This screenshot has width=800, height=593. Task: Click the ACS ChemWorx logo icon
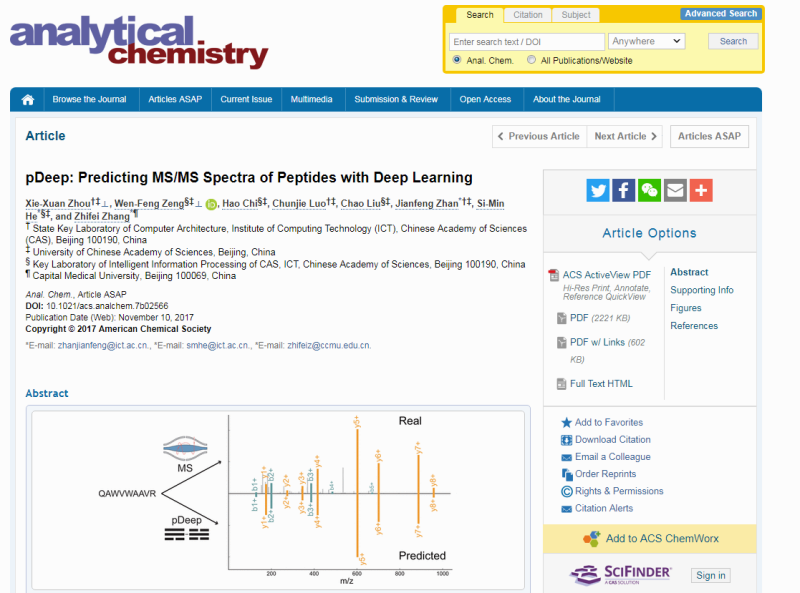click(x=592, y=539)
